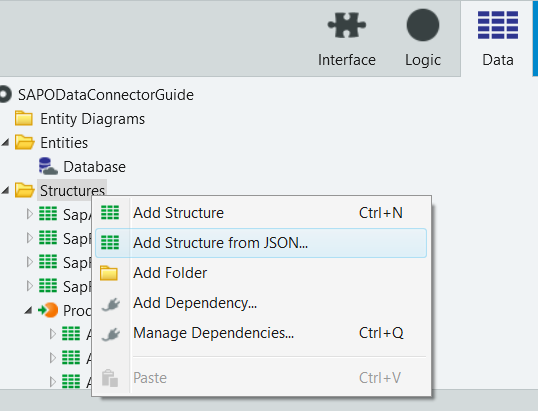Select the Data layer grid icon
The width and height of the screenshot is (538, 411).
tap(498, 25)
